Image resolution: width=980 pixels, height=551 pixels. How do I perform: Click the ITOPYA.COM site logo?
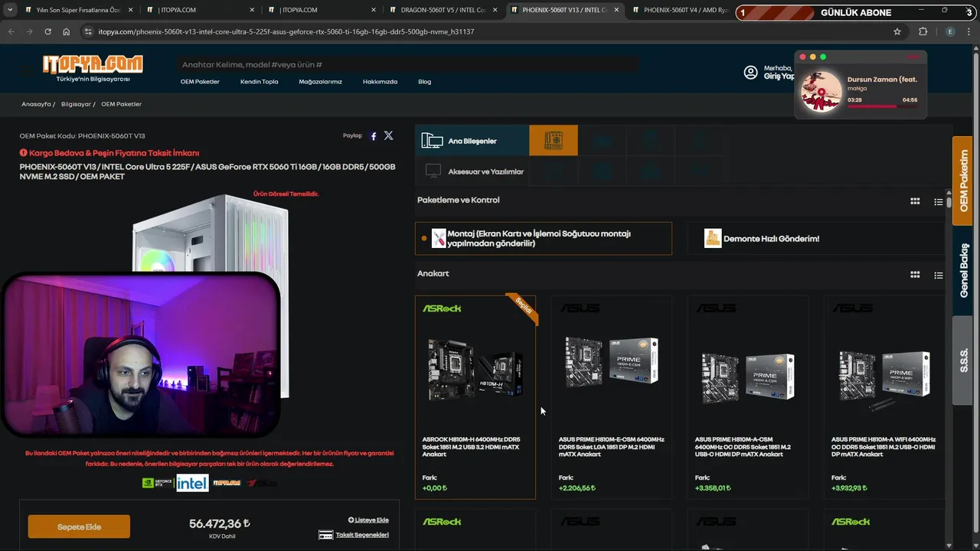click(92, 67)
